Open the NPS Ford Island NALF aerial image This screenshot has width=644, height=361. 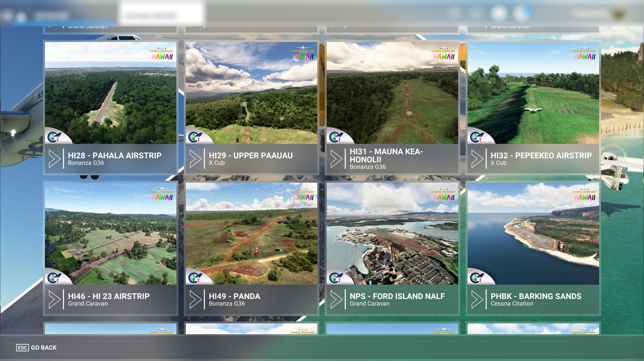pyautogui.click(x=392, y=233)
